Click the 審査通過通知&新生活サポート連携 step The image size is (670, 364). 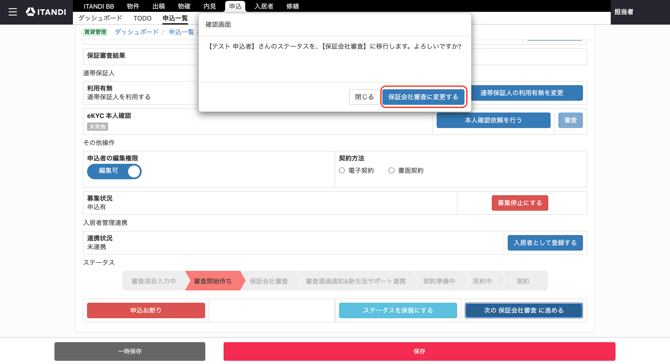356,281
